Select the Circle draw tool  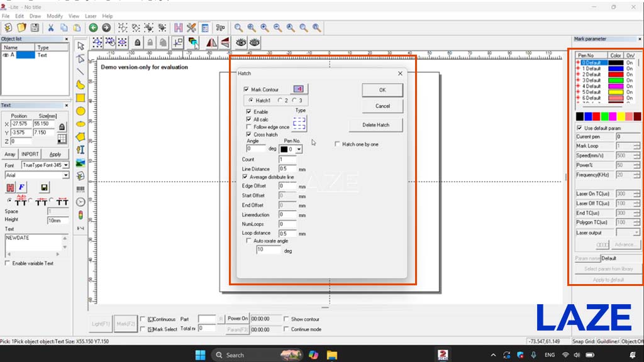pos(80,111)
